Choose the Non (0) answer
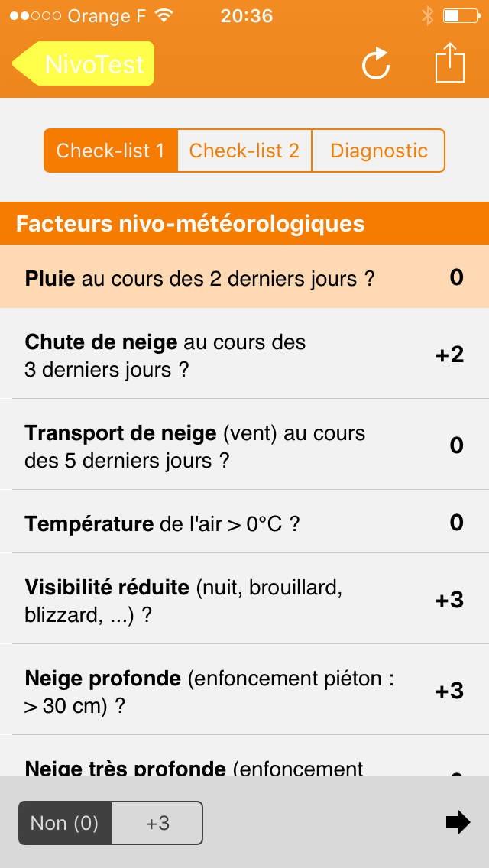This screenshot has width=489, height=868. [x=65, y=823]
